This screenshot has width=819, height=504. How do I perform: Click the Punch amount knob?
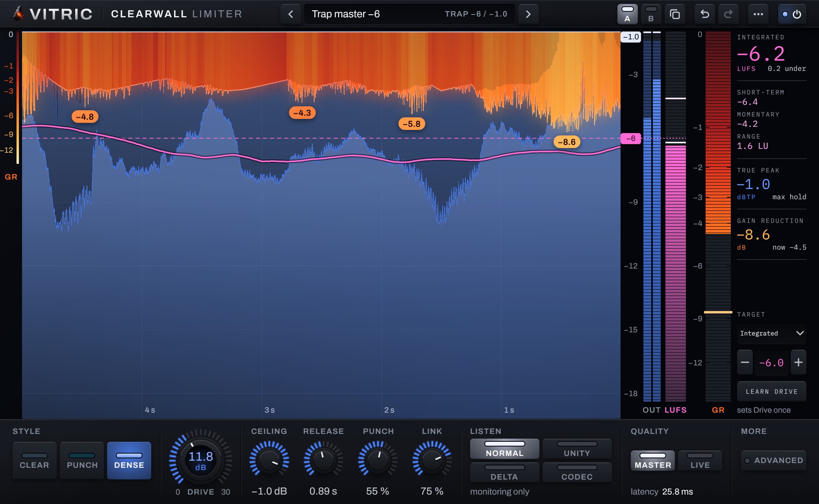coord(378,460)
